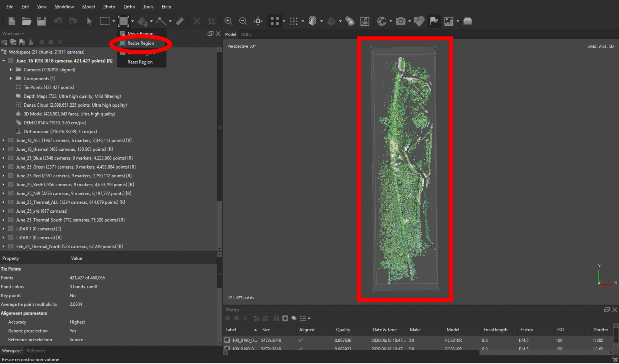Expand the Cameras folder under June_16_RTK
This screenshot has width=619, height=364.
click(x=11, y=69)
